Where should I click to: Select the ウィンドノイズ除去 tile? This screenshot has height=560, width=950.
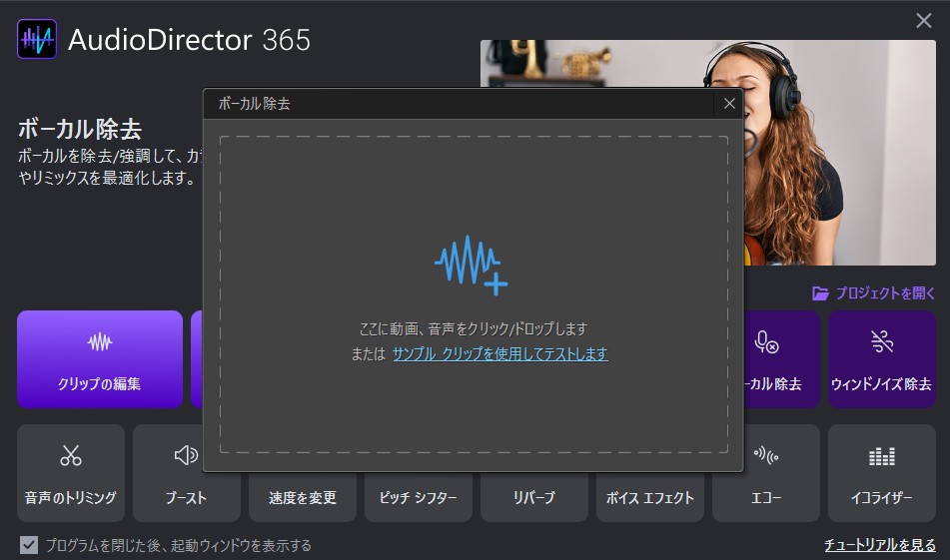pyautogui.click(x=881, y=359)
